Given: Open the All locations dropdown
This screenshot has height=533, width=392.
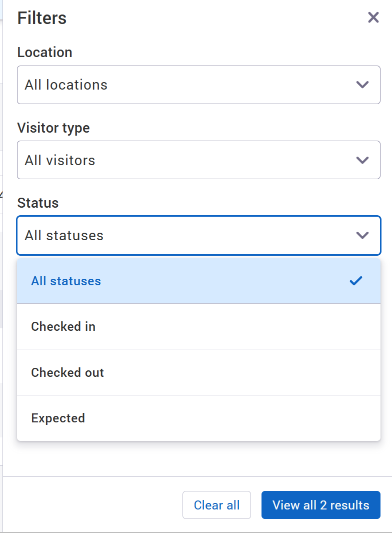Looking at the screenshot, I should tap(198, 85).
